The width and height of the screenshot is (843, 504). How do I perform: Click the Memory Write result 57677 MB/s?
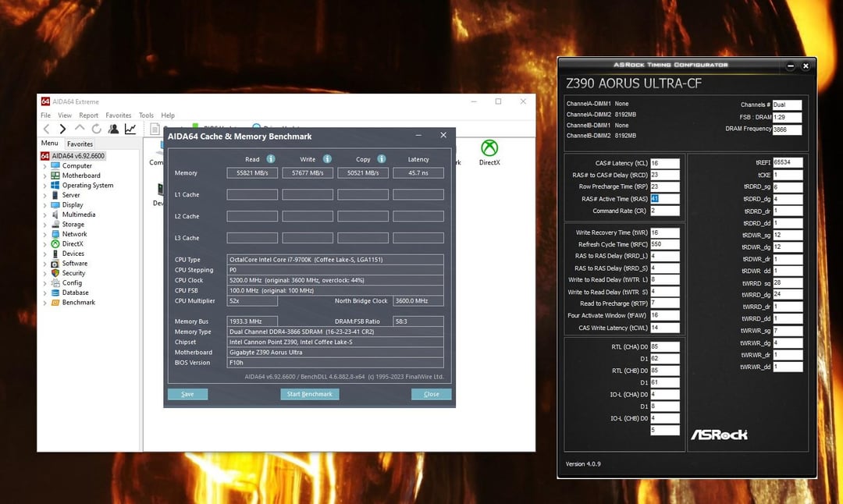click(x=308, y=173)
